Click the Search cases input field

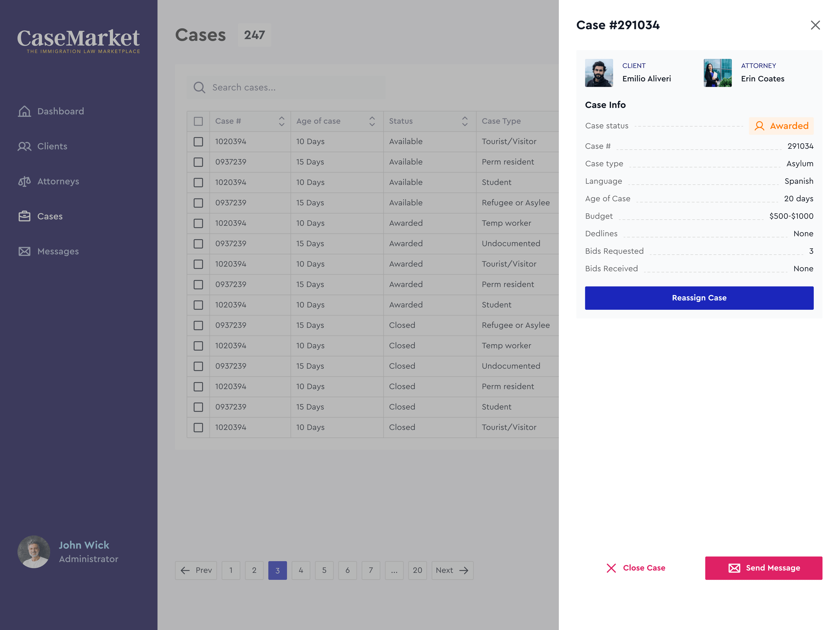[286, 87]
